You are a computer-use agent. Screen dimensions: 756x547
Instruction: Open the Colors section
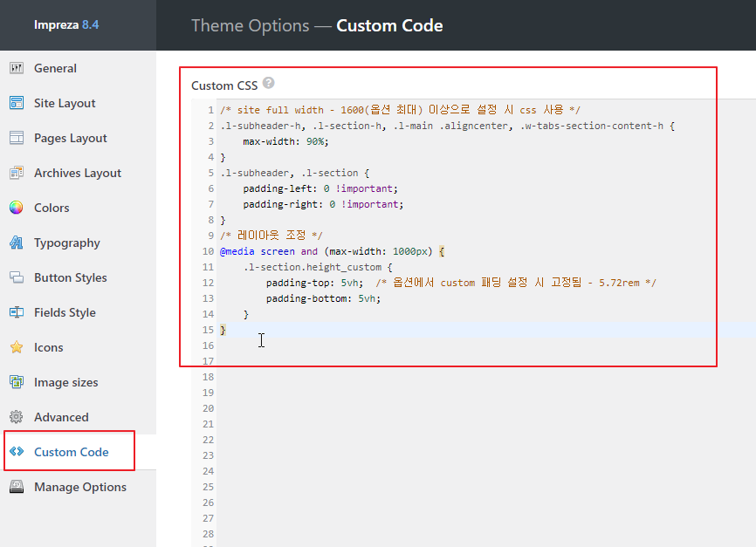coord(52,208)
